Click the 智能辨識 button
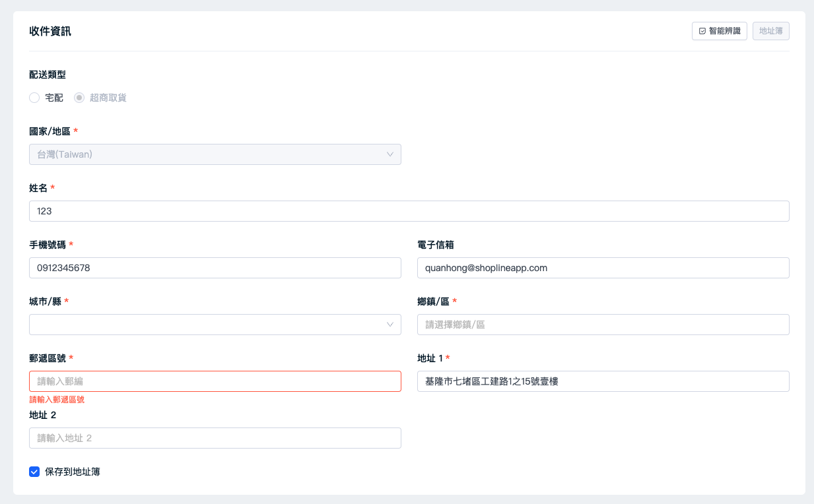814x504 pixels. coord(720,31)
